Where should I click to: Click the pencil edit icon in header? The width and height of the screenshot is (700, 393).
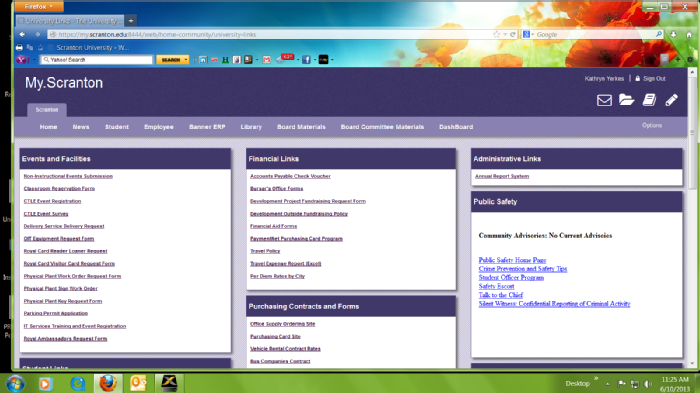pyautogui.click(x=671, y=100)
